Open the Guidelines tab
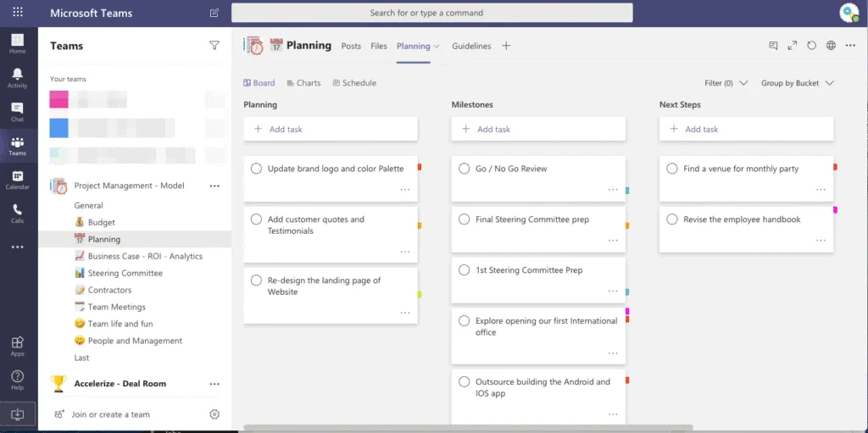The width and height of the screenshot is (868, 433). (x=471, y=46)
